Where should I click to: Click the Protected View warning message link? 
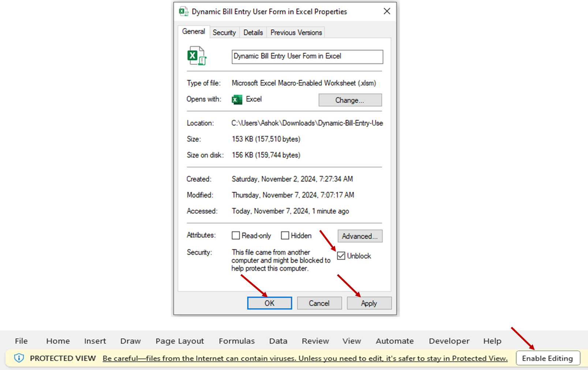[305, 358]
